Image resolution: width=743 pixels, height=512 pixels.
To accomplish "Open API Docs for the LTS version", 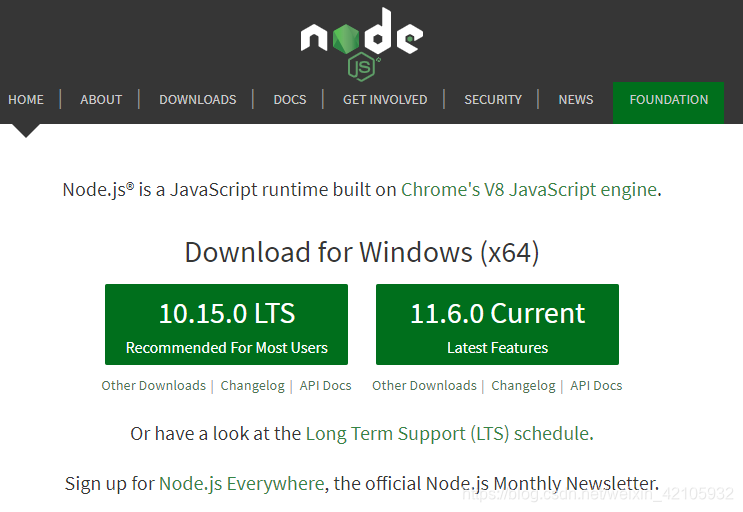I will click(x=326, y=386).
